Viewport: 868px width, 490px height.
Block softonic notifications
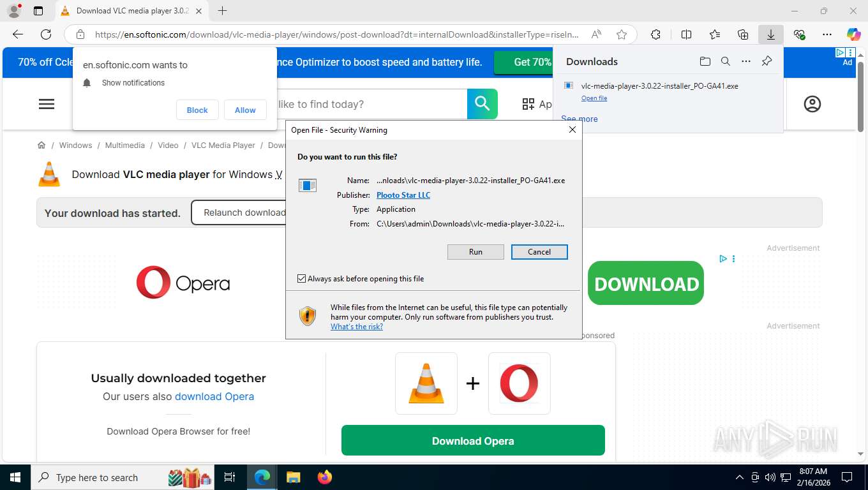(x=197, y=110)
